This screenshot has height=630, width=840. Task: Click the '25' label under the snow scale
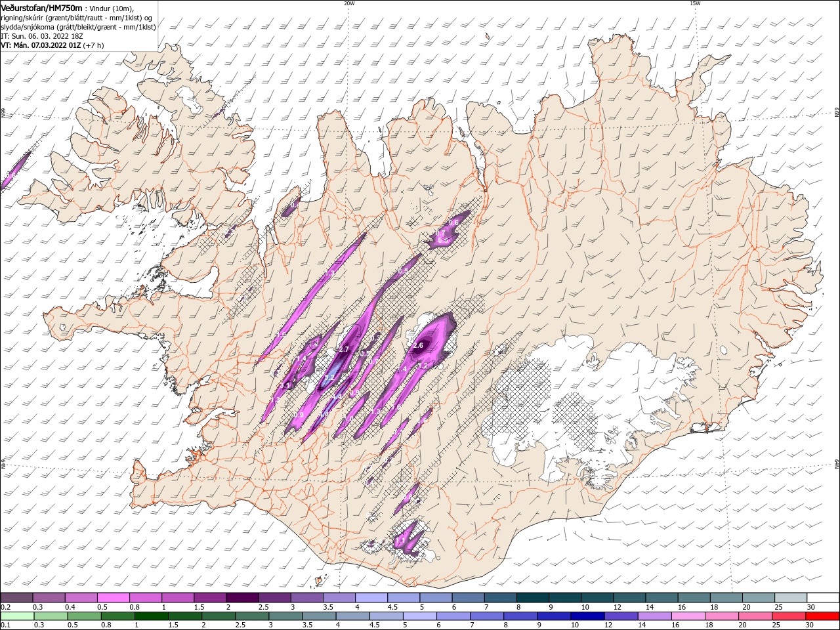click(x=778, y=607)
